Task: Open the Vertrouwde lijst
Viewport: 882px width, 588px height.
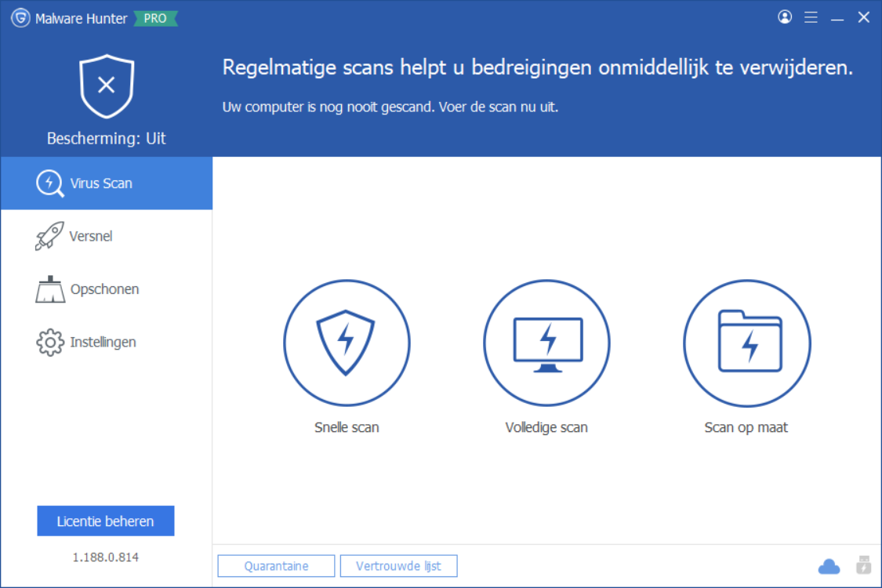Action: [399, 566]
